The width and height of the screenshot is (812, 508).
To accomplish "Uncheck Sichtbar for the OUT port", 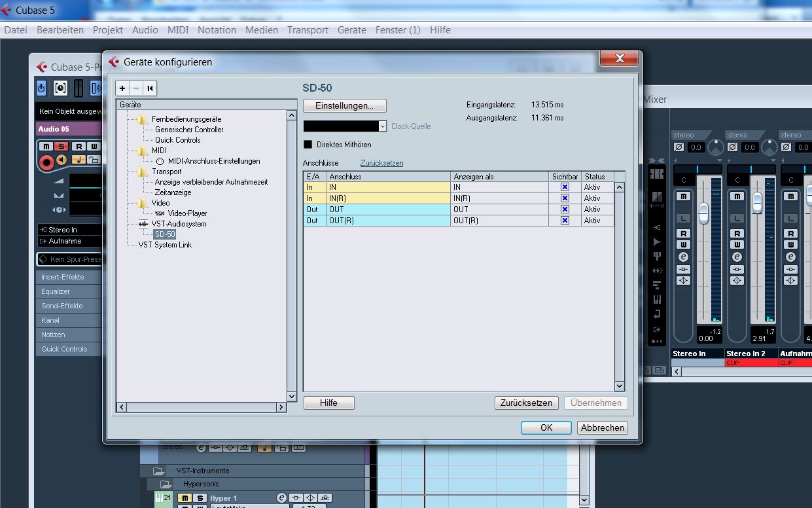I will 565,209.
